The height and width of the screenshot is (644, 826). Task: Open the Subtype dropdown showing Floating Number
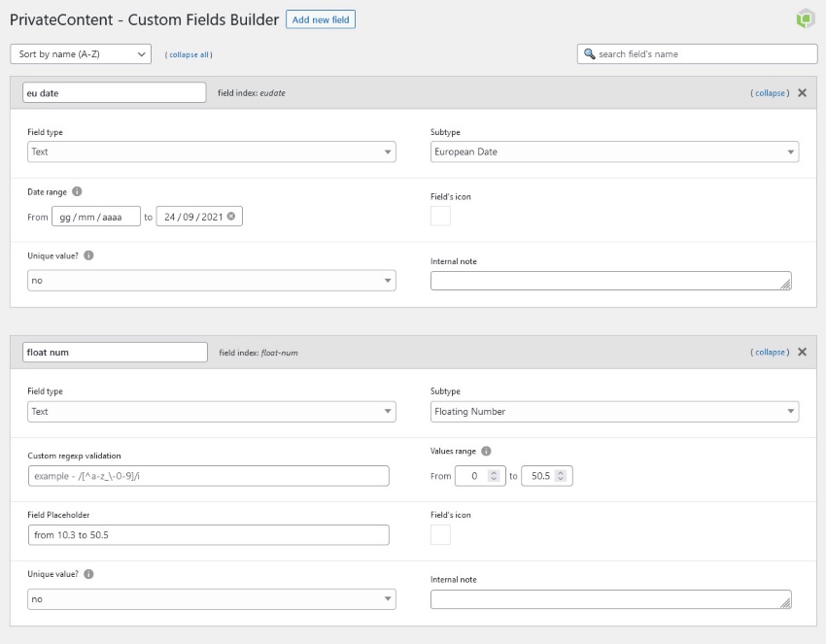614,411
